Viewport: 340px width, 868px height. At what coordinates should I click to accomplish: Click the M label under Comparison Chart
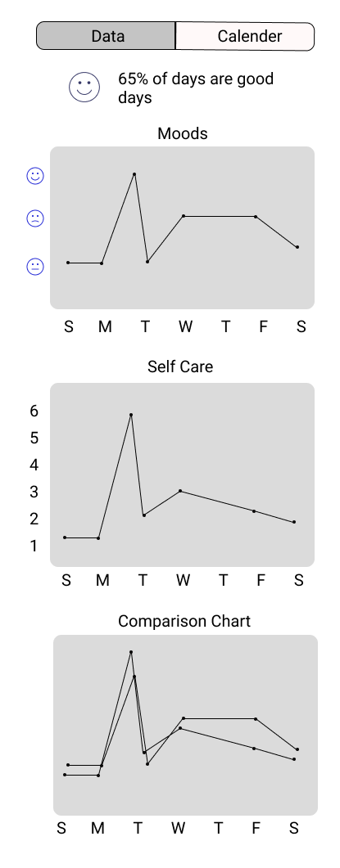coord(97,828)
